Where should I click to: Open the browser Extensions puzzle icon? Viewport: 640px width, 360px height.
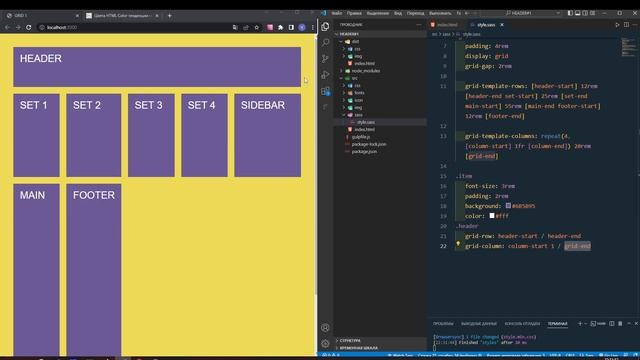[x=280, y=27]
